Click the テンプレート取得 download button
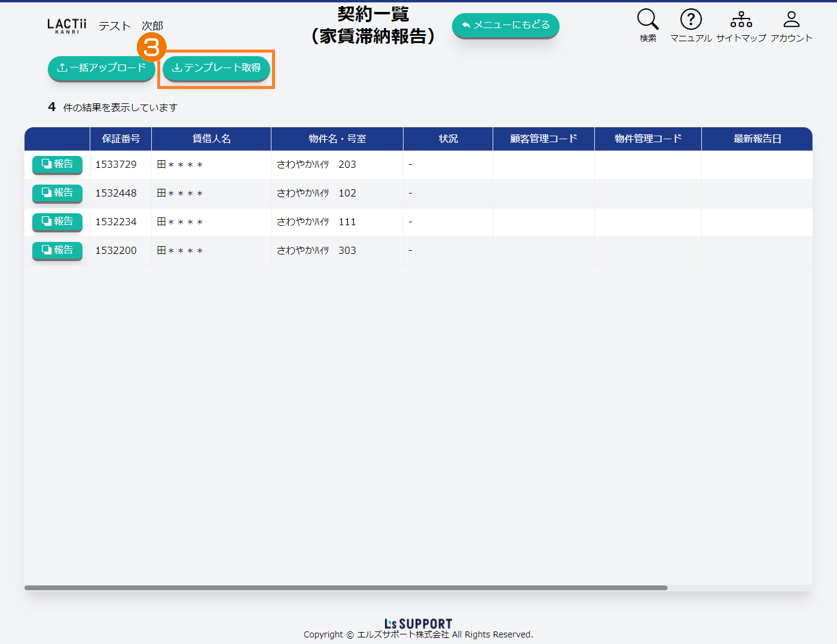 pyautogui.click(x=216, y=68)
